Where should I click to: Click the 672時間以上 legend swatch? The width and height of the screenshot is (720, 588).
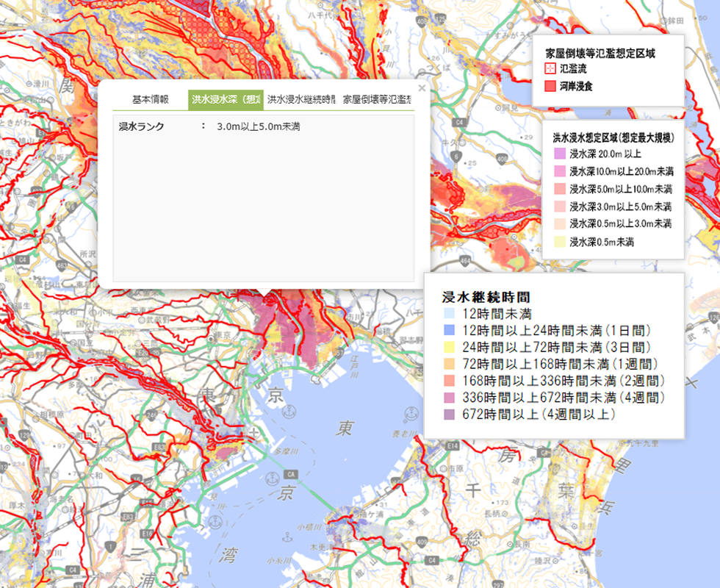(449, 415)
